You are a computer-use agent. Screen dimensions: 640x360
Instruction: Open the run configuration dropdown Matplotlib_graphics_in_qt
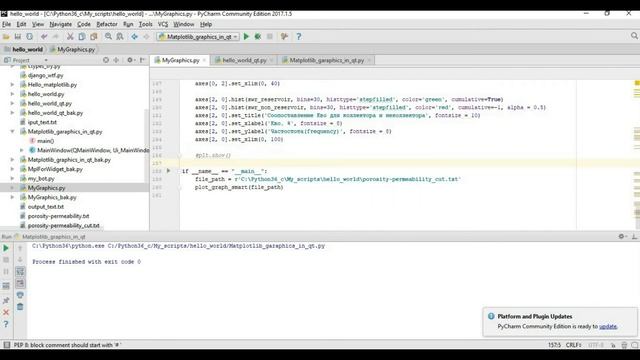click(x=198, y=37)
